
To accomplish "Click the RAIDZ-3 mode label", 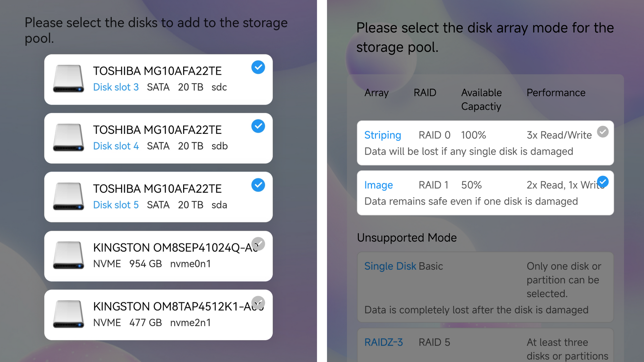I will tap(383, 342).
